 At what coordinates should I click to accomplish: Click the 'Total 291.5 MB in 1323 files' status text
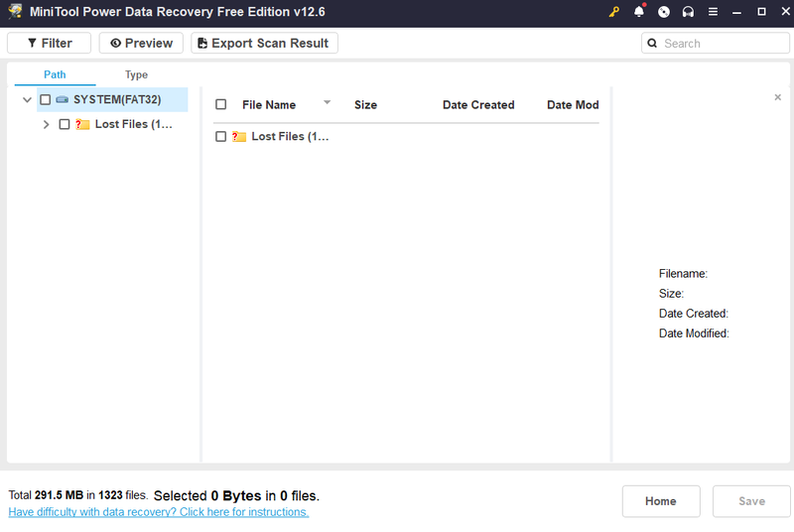[78, 495]
